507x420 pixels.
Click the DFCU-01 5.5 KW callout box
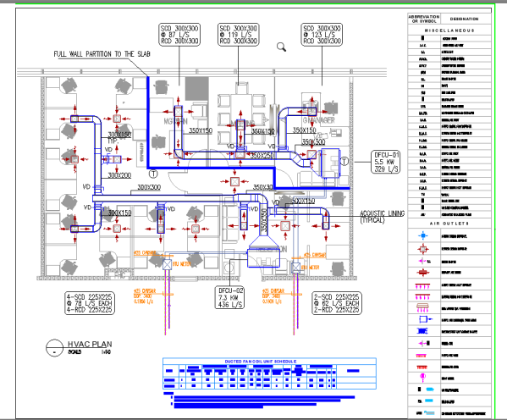pos(386,162)
